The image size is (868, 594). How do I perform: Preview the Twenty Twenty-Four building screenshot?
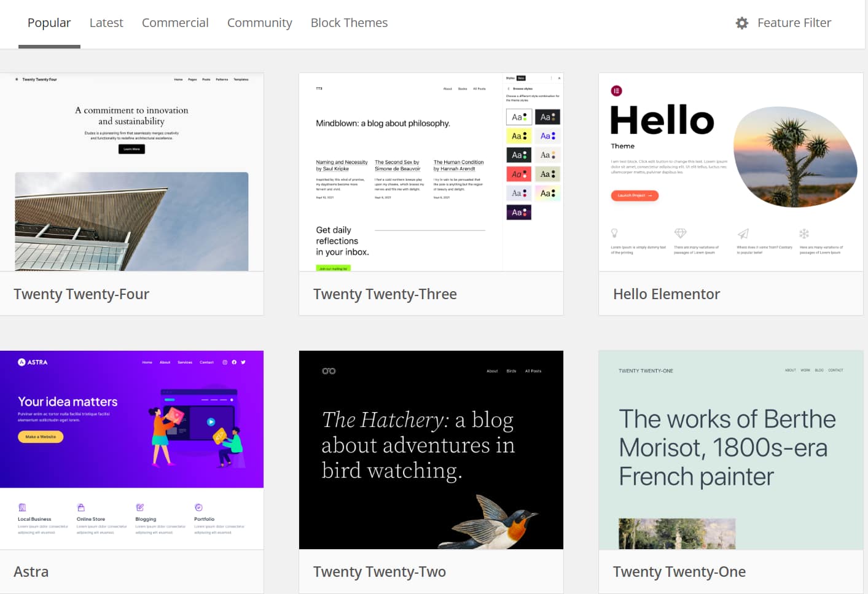[131, 221]
